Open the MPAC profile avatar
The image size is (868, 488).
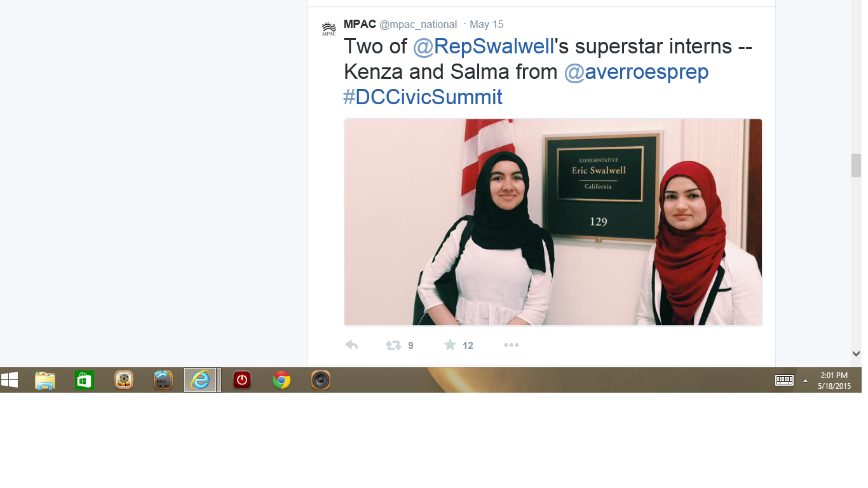click(x=329, y=29)
